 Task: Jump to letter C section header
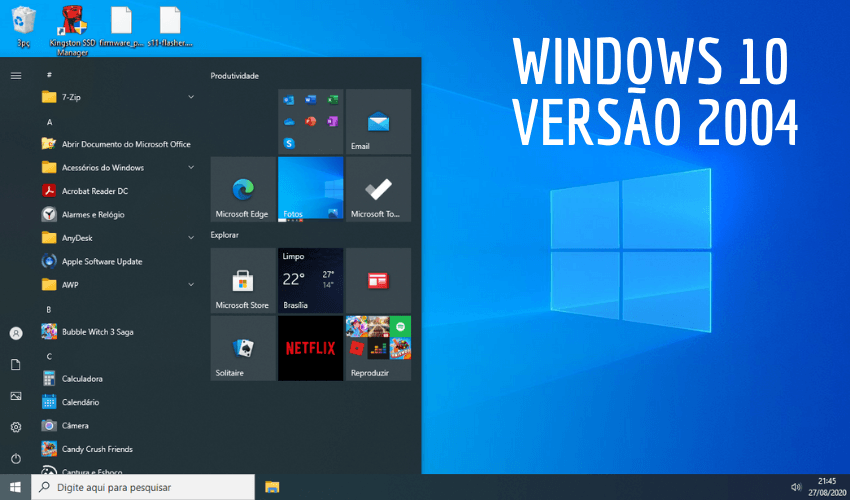pos(49,356)
